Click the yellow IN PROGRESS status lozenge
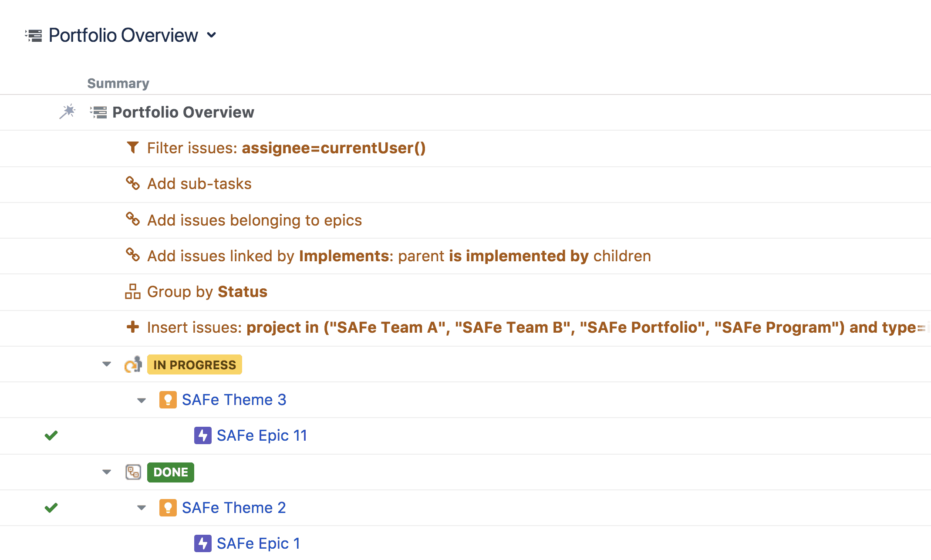Image resolution: width=931 pixels, height=560 pixels. click(195, 364)
